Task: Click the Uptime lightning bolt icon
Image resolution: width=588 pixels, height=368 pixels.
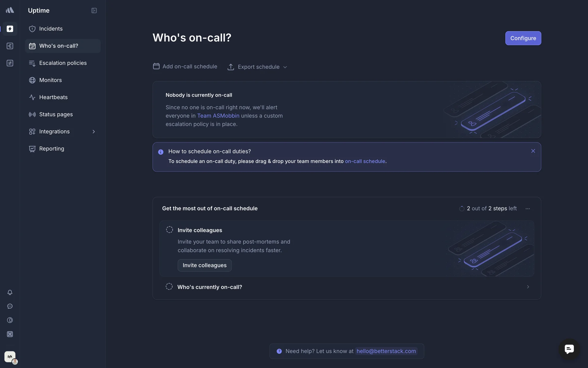Action: (x=10, y=29)
